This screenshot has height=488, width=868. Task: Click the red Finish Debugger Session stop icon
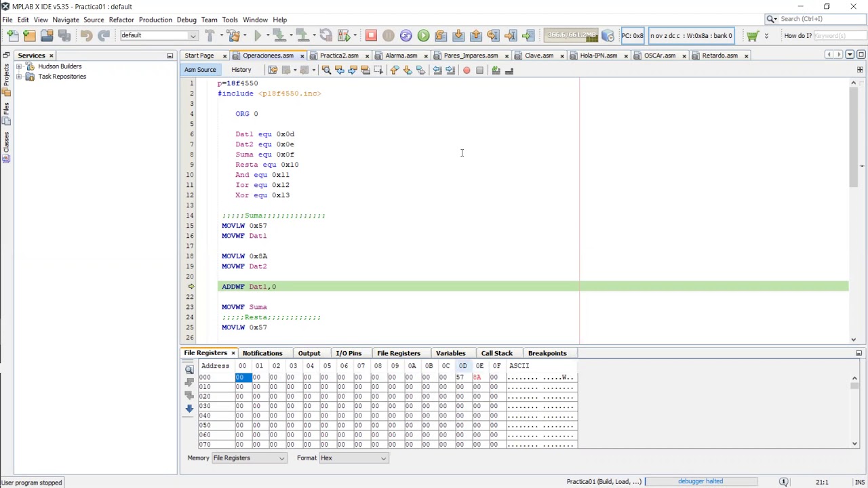click(371, 35)
